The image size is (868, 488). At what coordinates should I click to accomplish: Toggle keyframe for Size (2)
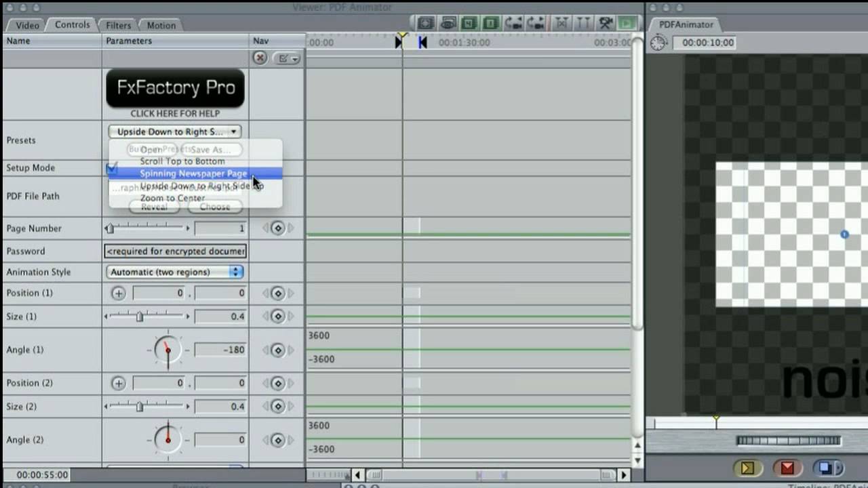(278, 407)
